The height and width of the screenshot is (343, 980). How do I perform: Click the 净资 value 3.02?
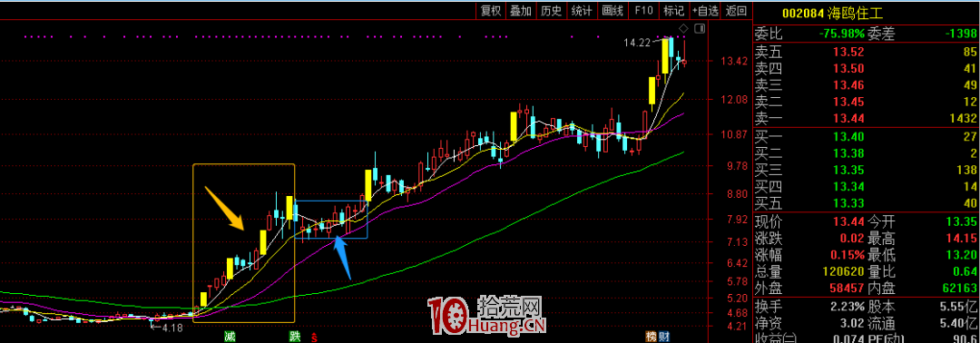click(853, 324)
